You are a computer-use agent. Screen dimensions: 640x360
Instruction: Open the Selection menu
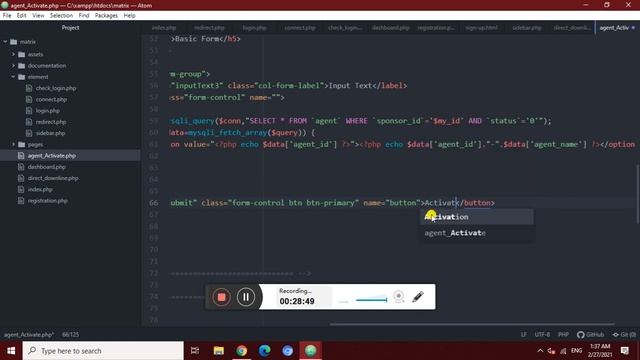tap(61, 16)
